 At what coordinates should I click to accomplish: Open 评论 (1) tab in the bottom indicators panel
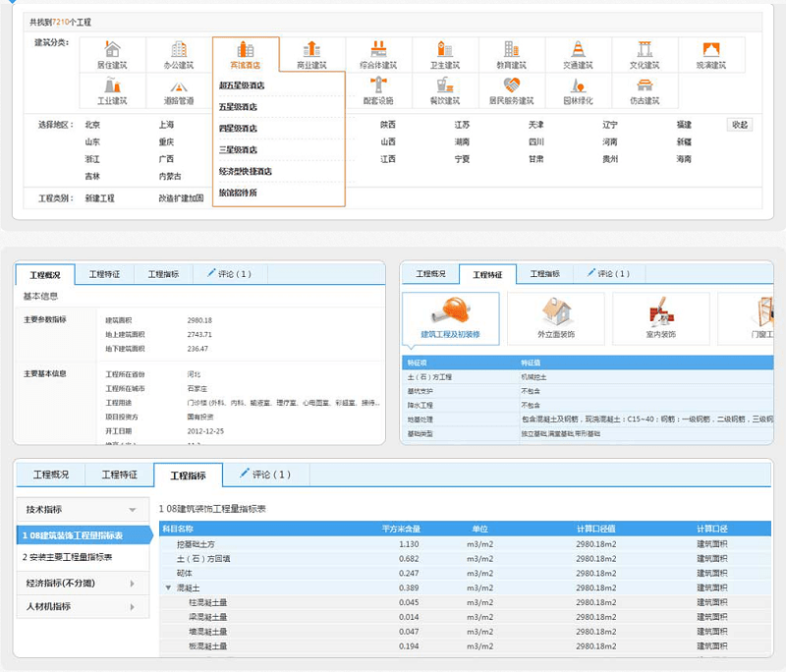(x=266, y=475)
